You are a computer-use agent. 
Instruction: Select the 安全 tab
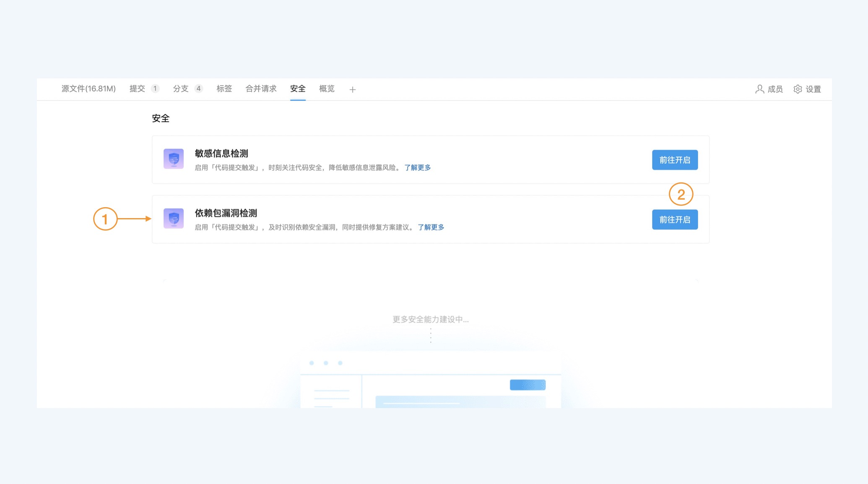click(298, 88)
